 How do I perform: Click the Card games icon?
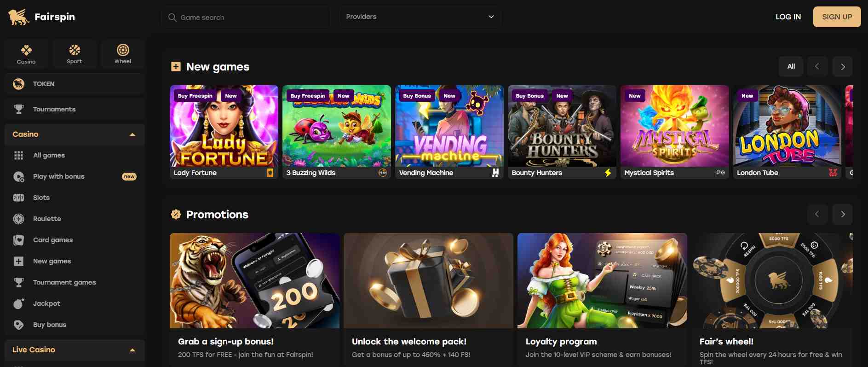point(18,240)
